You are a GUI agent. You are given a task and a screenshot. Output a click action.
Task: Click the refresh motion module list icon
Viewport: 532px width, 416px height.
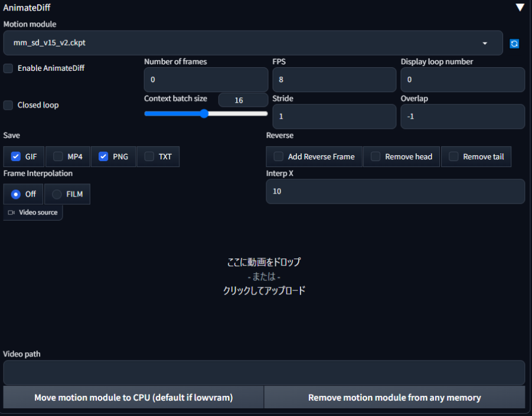click(x=514, y=44)
